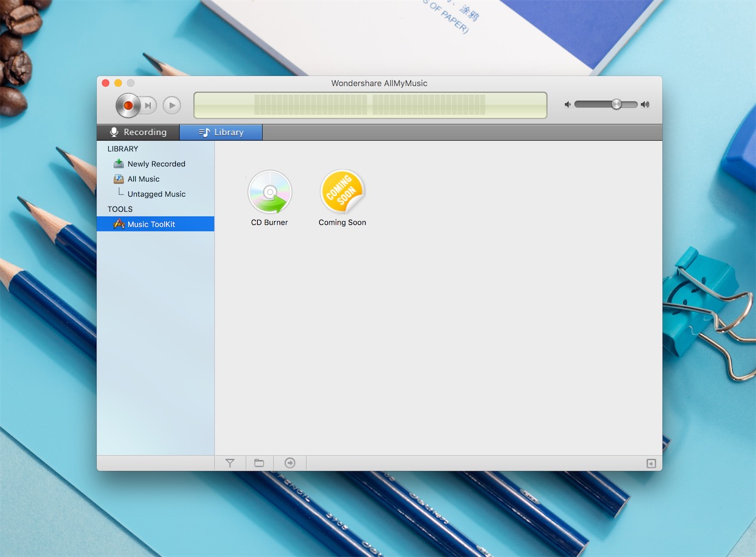The image size is (756, 557).
Task: Select All Music in the library
Action: pyautogui.click(x=155, y=179)
